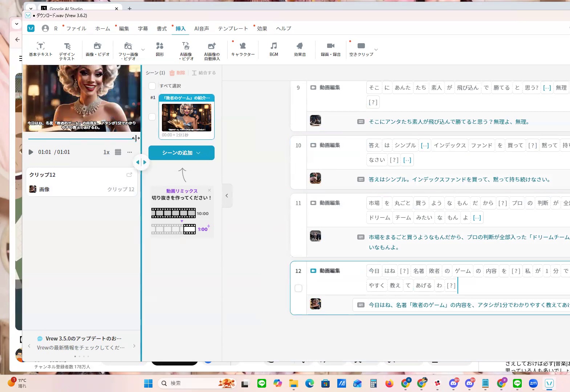Expand the empty clip dropdown arrow
This screenshot has height=392, width=570.
coord(376,50)
